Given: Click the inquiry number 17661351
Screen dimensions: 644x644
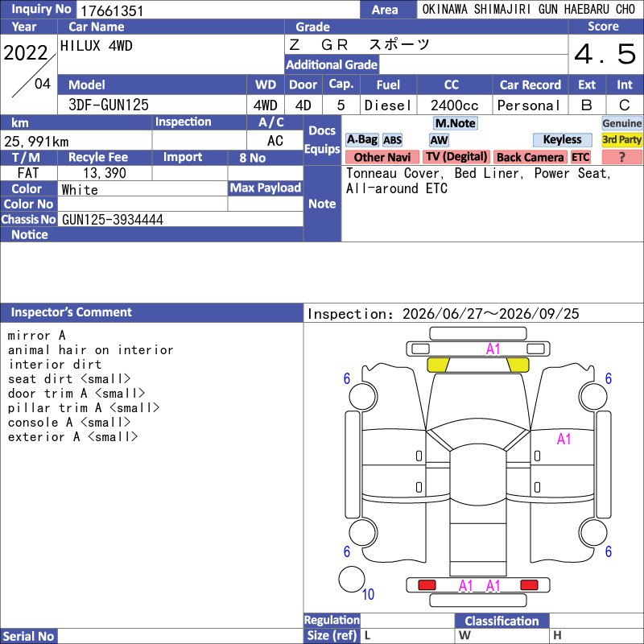Looking at the screenshot, I should [112, 10].
